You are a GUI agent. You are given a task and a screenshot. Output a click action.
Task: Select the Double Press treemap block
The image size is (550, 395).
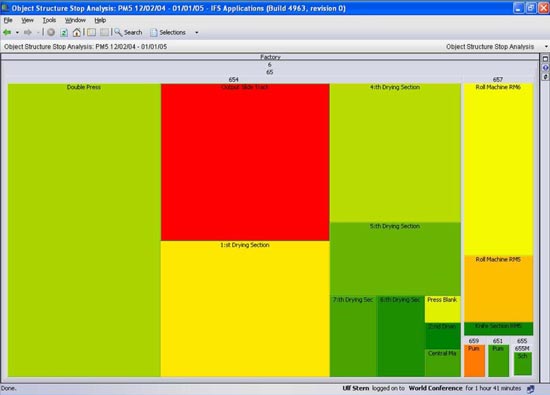tap(84, 230)
